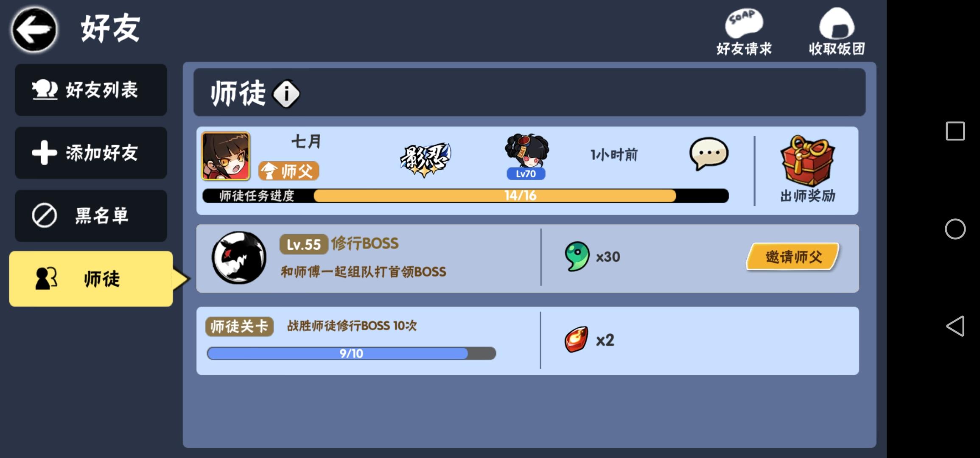Screen dimensions: 980x458
Task: Open the chat bubble for 七月
Action: tap(709, 154)
